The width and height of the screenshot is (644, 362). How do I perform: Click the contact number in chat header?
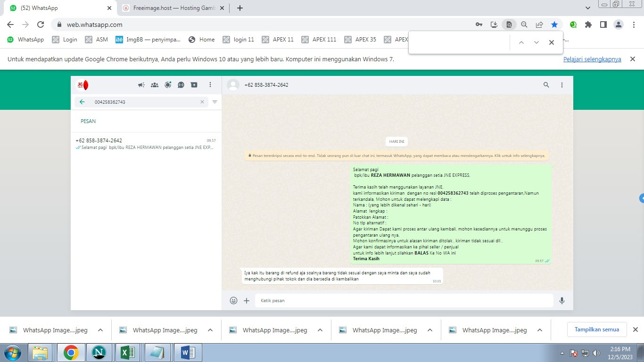click(266, 85)
